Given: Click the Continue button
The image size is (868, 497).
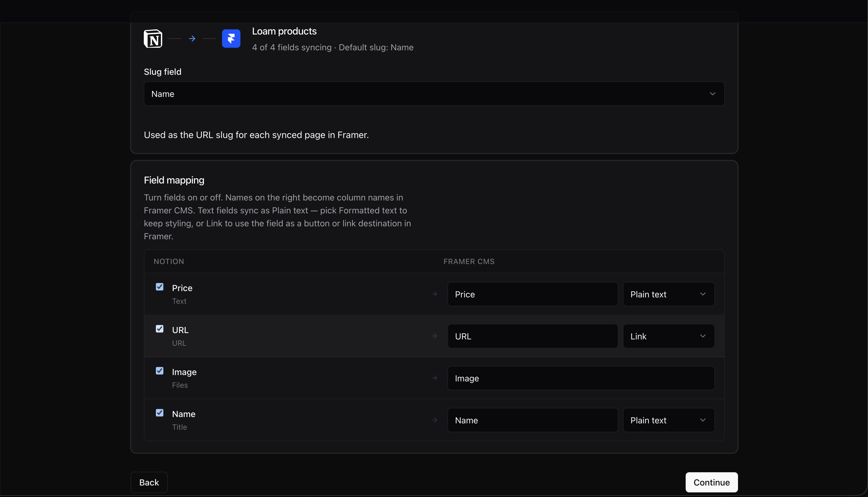Looking at the screenshot, I should pos(711,482).
